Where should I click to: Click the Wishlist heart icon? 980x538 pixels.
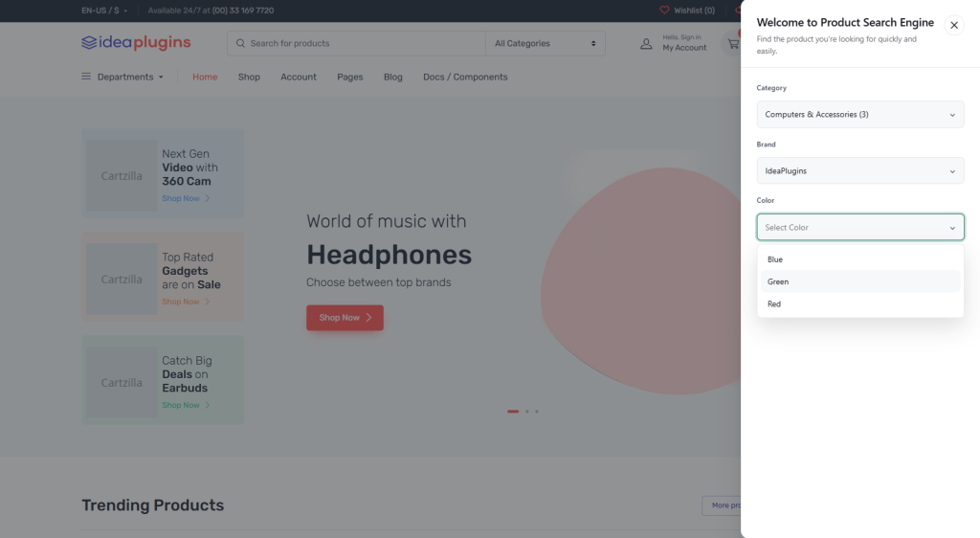point(664,10)
